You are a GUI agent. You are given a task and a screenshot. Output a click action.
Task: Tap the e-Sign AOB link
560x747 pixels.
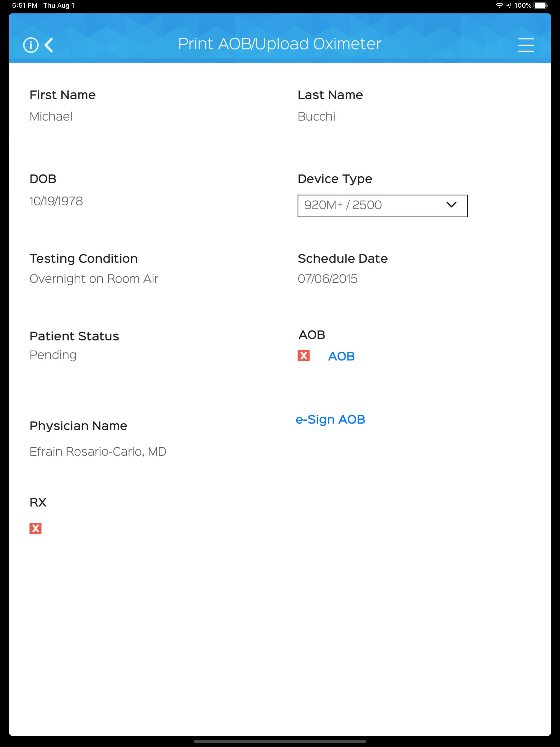click(x=330, y=420)
